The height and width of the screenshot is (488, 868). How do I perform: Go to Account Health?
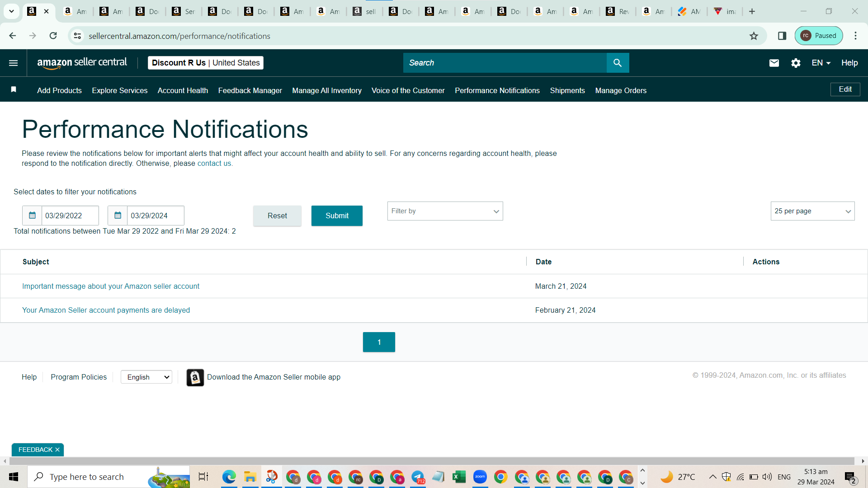pos(183,90)
